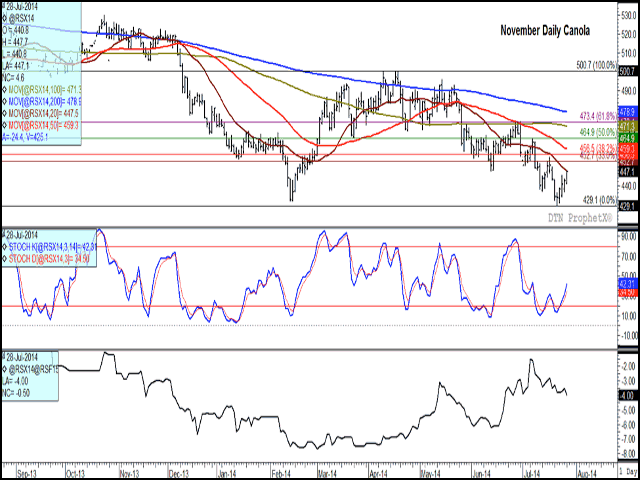Click the 429.1 (0.0%) Fibonacci label
The height and width of the screenshot is (480, 640).
(599, 200)
